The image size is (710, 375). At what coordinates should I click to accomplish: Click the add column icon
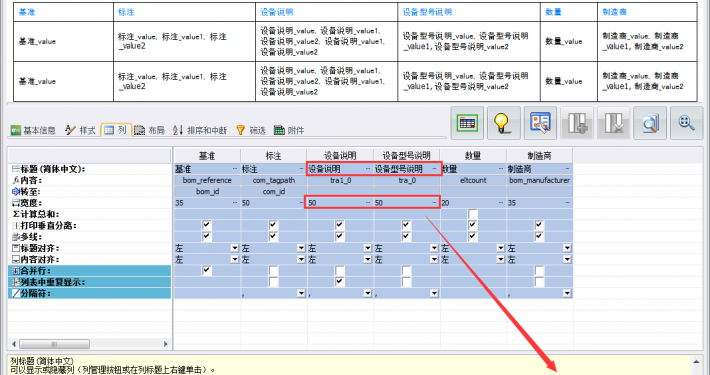[577, 123]
